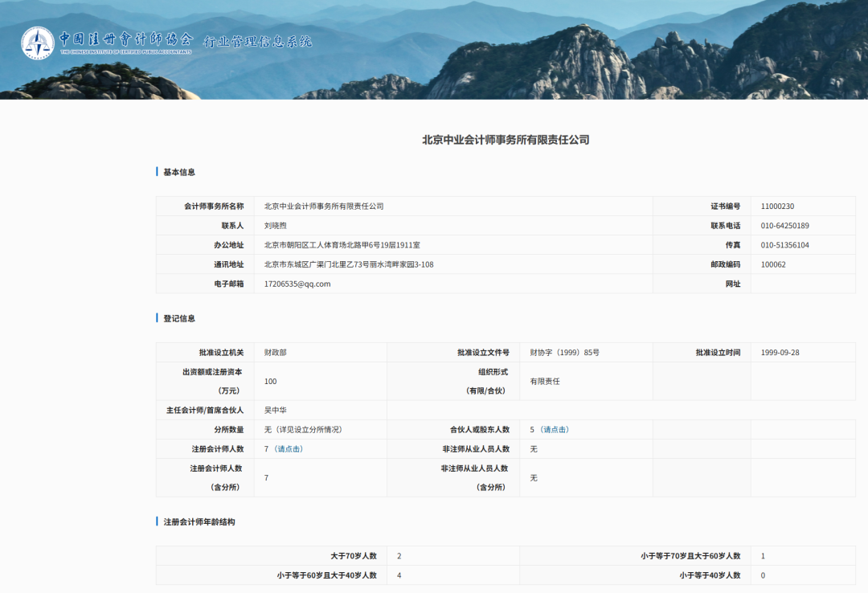Click registered capital value 100

click(x=270, y=381)
